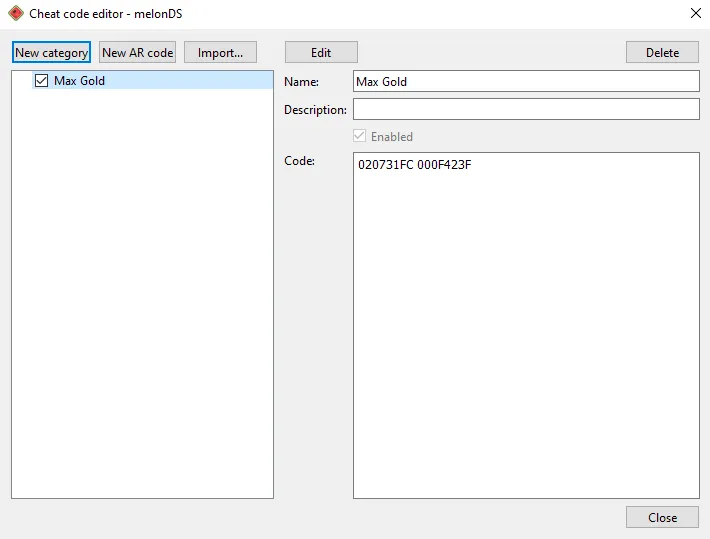Select the Max Gold entry in list
710x539 pixels.
coord(153,81)
